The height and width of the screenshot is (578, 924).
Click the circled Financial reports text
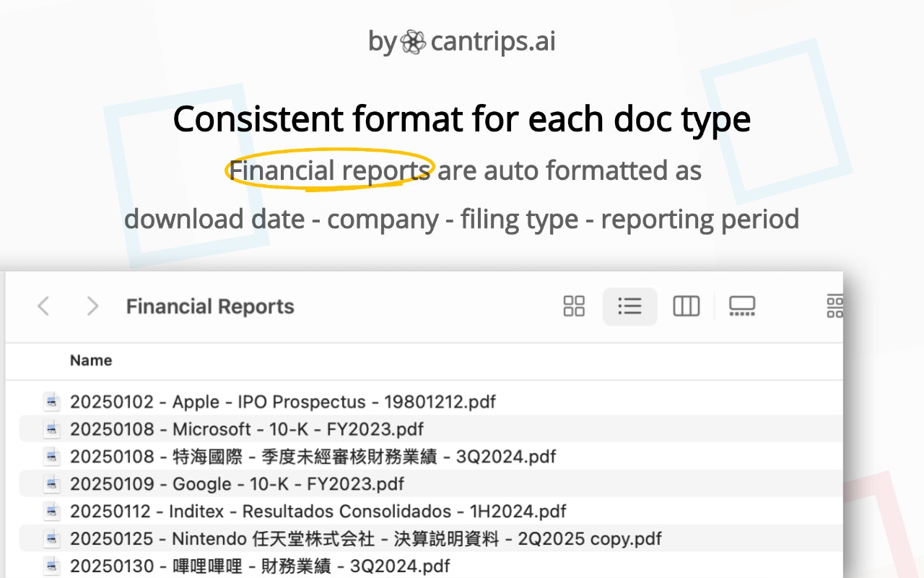tap(330, 171)
